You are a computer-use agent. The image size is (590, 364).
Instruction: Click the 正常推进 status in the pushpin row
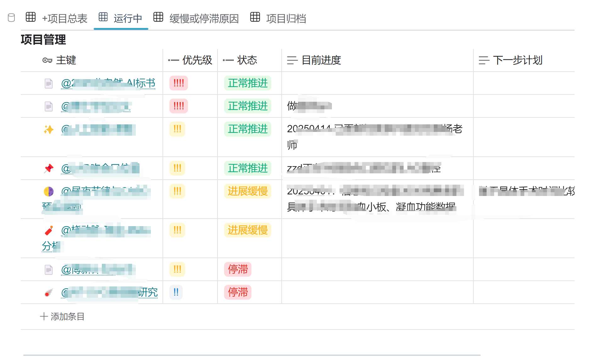pyautogui.click(x=248, y=168)
